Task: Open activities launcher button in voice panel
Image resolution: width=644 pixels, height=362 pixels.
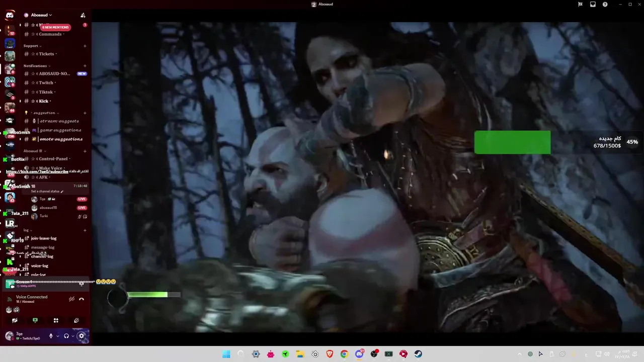Action: coord(56,320)
